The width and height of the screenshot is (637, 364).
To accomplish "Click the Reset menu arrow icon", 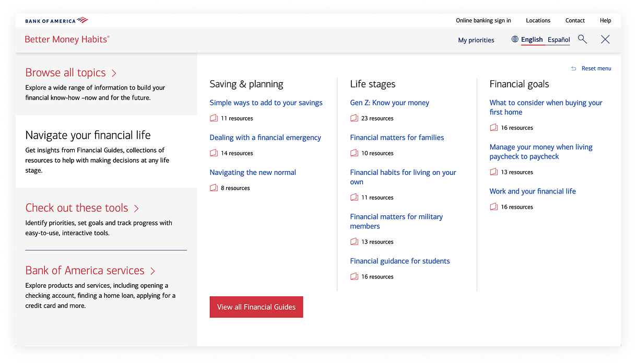I will coord(574,68).
